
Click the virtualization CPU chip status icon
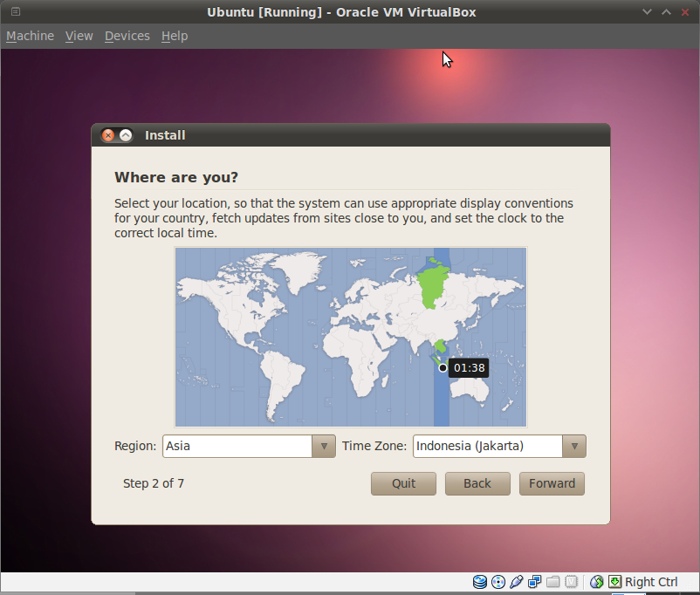pyautogui.click(x=571, y=582)
